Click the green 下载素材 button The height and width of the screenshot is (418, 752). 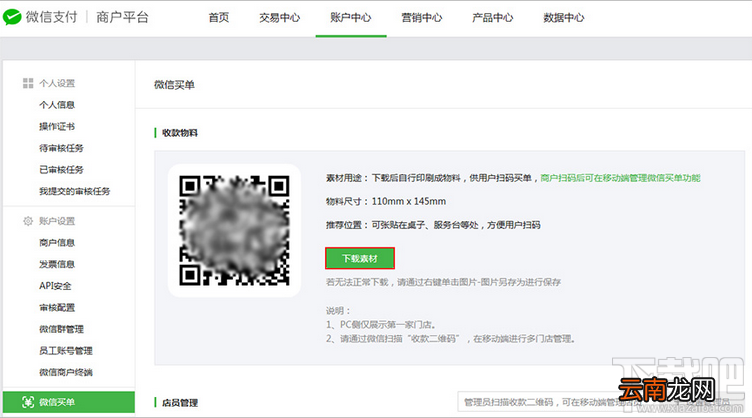[x=360, y=258]
